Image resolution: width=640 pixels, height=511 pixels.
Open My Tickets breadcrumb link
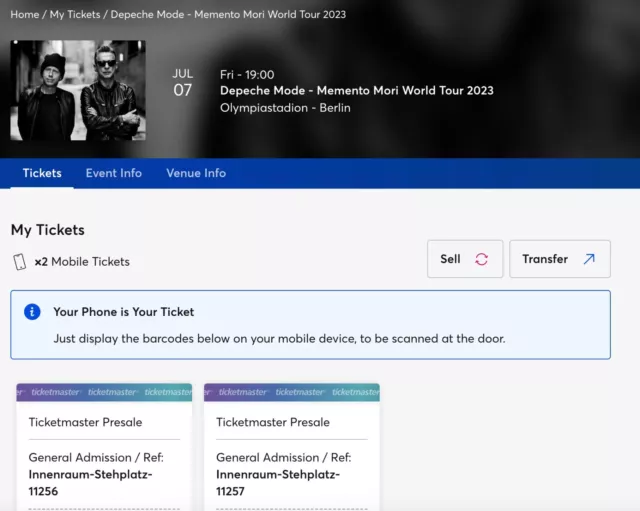75,14
